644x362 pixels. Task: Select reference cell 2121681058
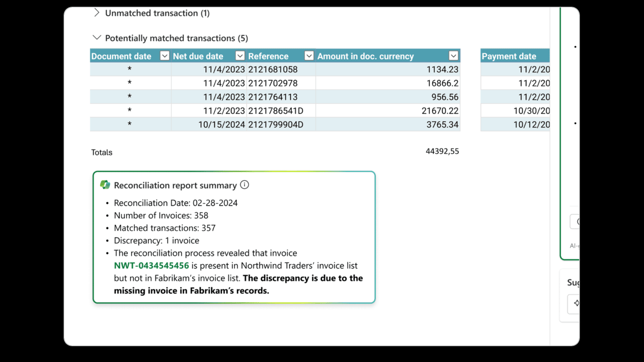[x=281, y=69]
